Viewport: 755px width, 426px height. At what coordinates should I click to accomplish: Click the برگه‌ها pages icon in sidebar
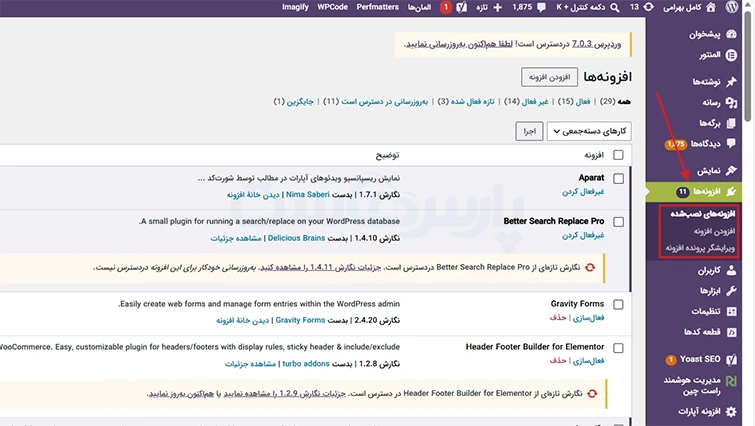point(731,123)
